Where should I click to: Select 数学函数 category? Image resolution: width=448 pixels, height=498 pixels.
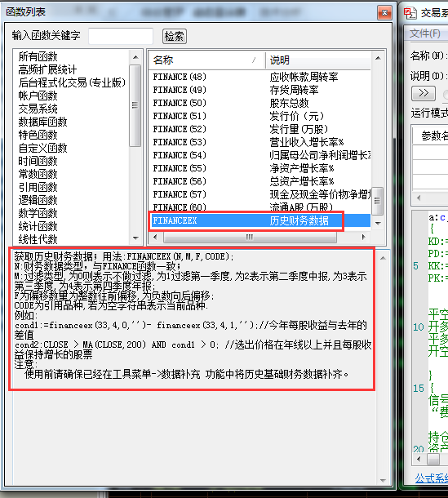tap(38, 213)
